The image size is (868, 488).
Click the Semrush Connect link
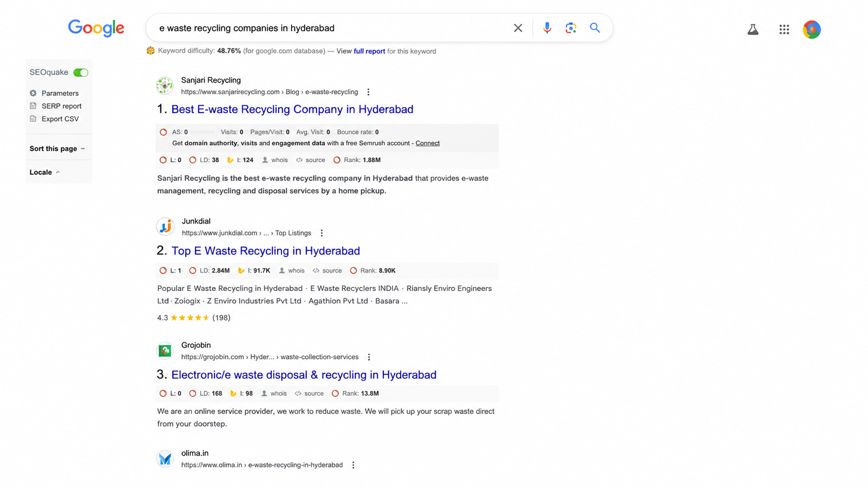428,143
